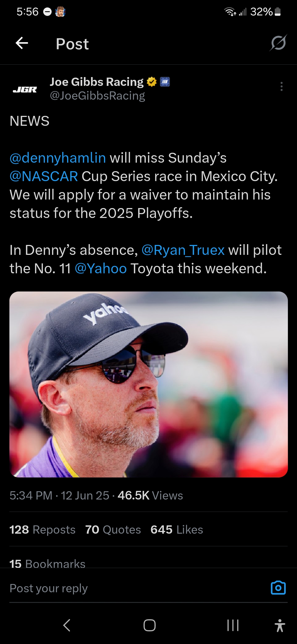Open Joe Gibbs Racing profile name
The image size is (297, 644).
click(x=97, y=82)
